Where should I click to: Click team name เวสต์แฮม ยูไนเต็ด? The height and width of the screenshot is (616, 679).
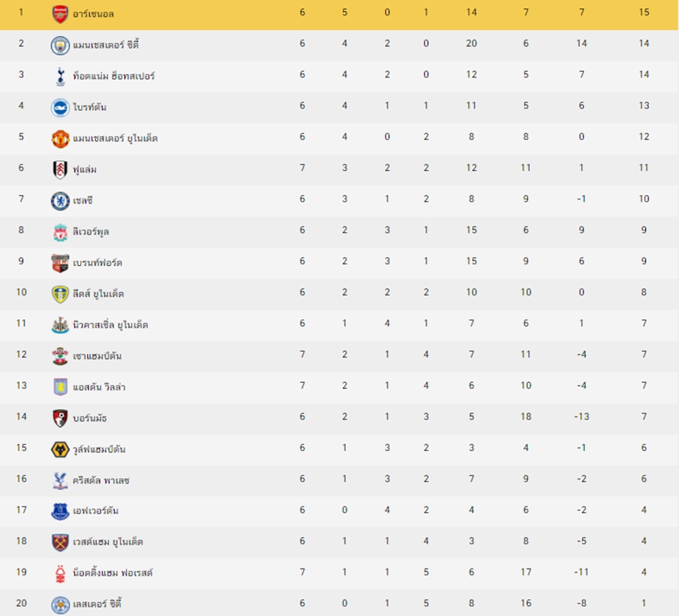(108, 541)
